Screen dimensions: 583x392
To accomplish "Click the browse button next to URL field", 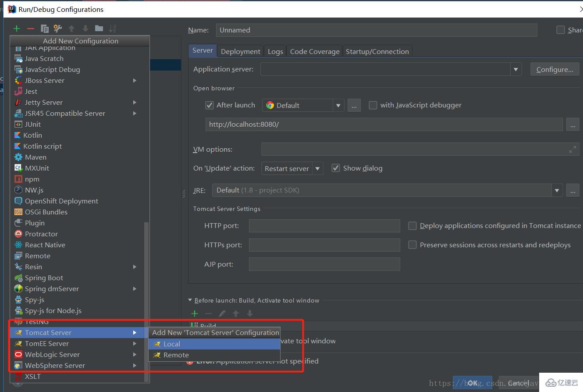I will tap(572, 125).
